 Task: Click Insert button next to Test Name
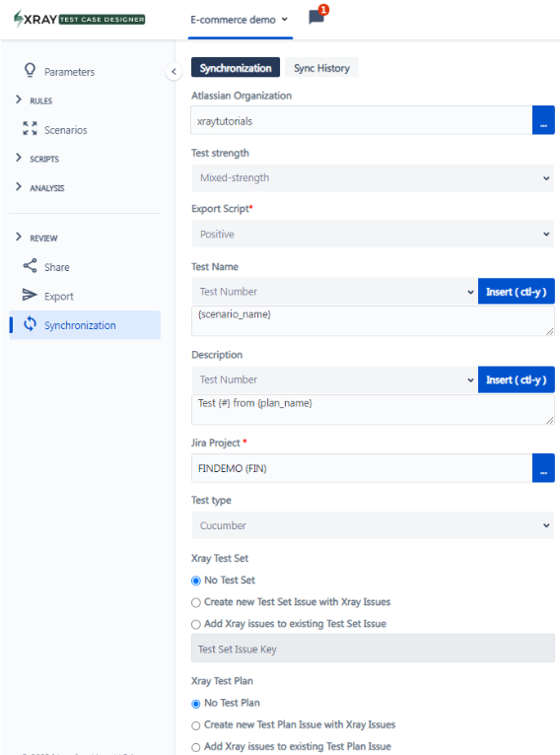(x=517, y=292)
